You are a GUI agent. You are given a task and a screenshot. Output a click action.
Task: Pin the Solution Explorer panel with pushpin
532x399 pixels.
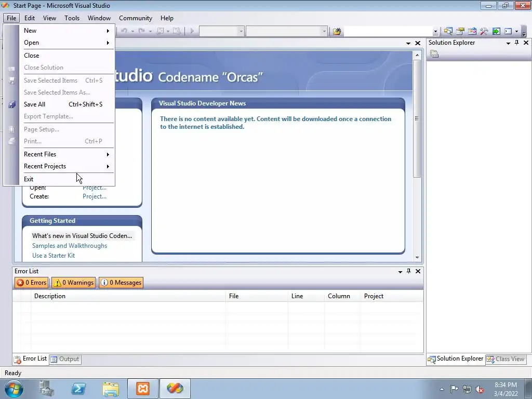point(517,43)
